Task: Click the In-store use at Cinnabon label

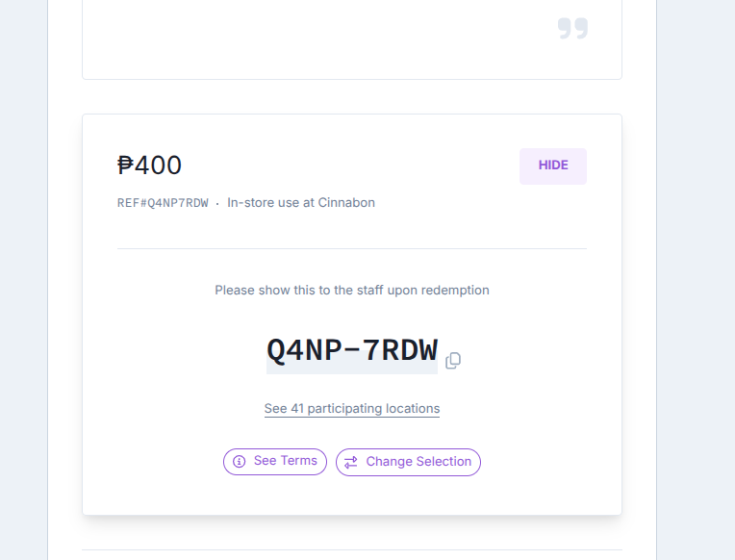Action: (x=301, y=203)
